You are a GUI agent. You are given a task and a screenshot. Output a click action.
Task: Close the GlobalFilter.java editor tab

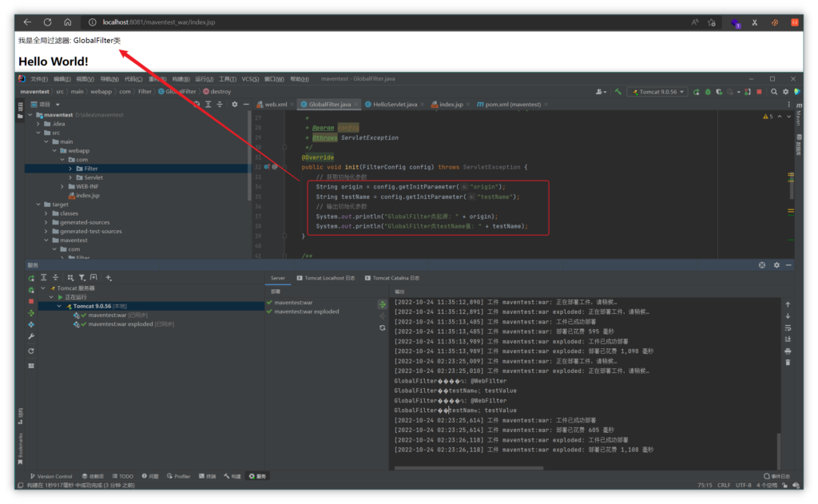pos(357,105)
